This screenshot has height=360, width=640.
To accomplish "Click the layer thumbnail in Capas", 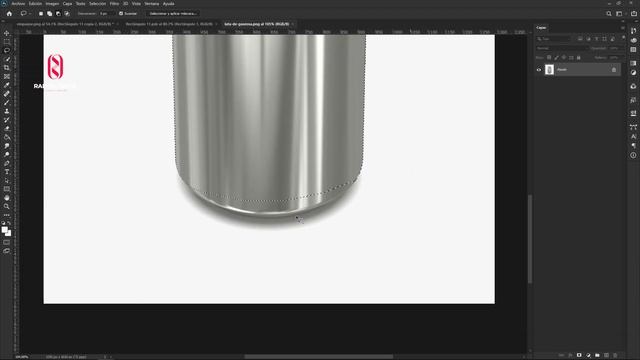I will click(x=549, y=70).
